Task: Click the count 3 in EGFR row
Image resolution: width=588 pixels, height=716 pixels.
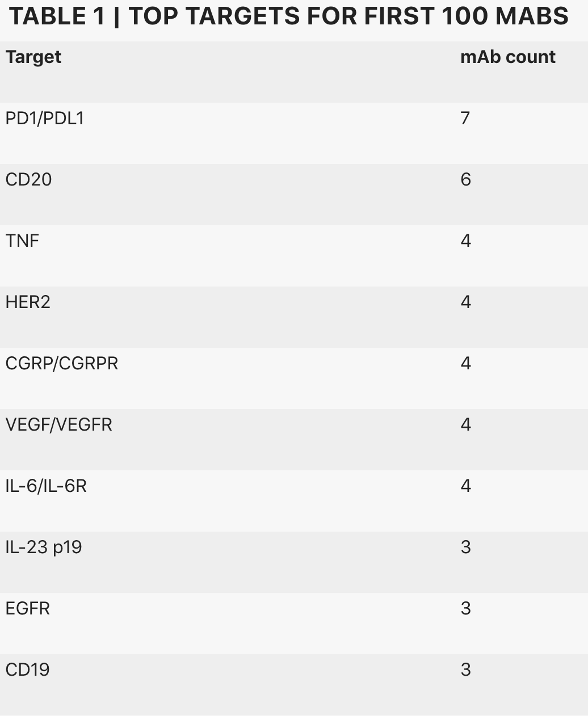Action: tap(466, 608)
